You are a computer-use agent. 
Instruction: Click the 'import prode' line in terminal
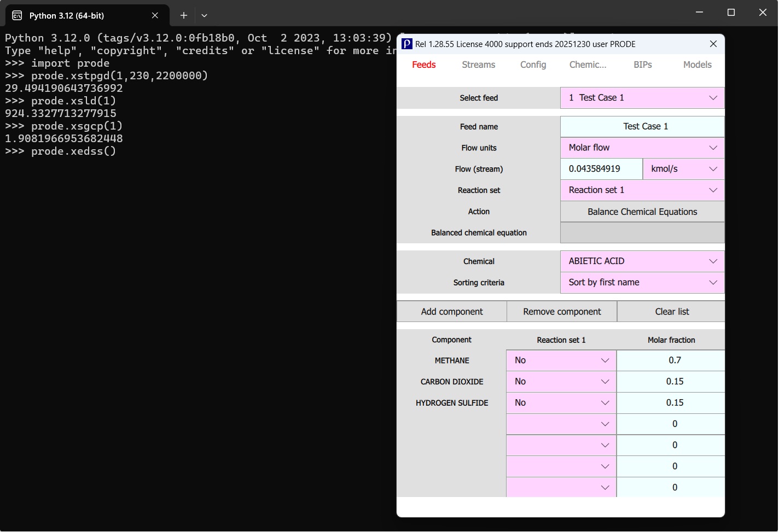(57, 63)
